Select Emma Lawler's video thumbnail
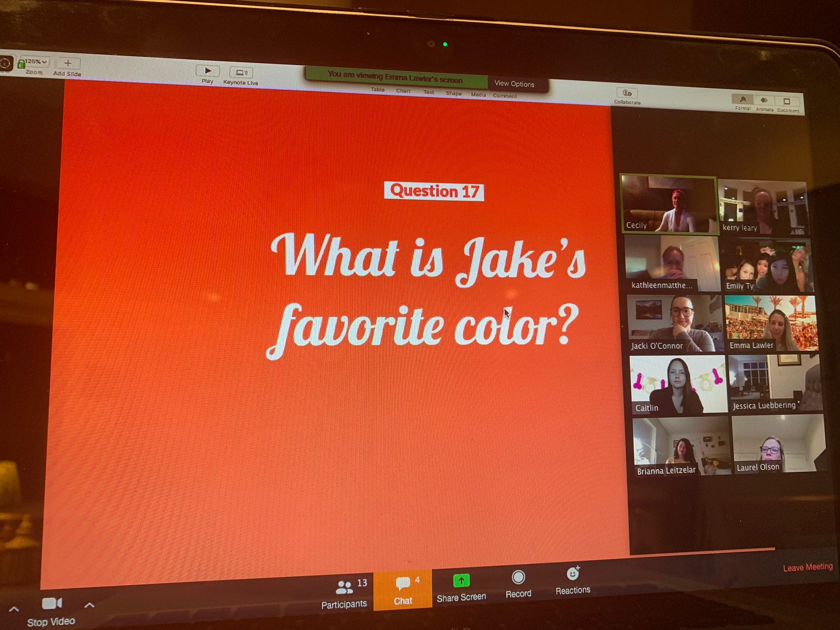 (771, 323)
